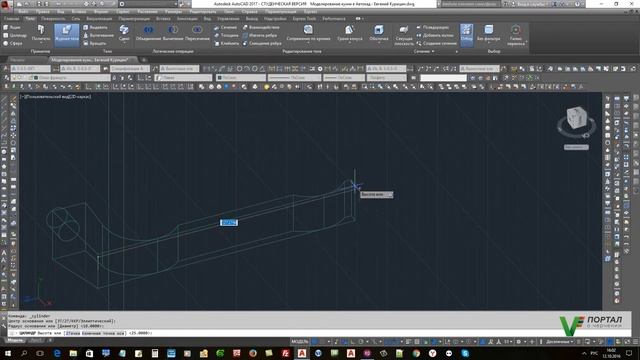Open Skype from the taskbar
This screenshot has width=640, height=360.
465,353
